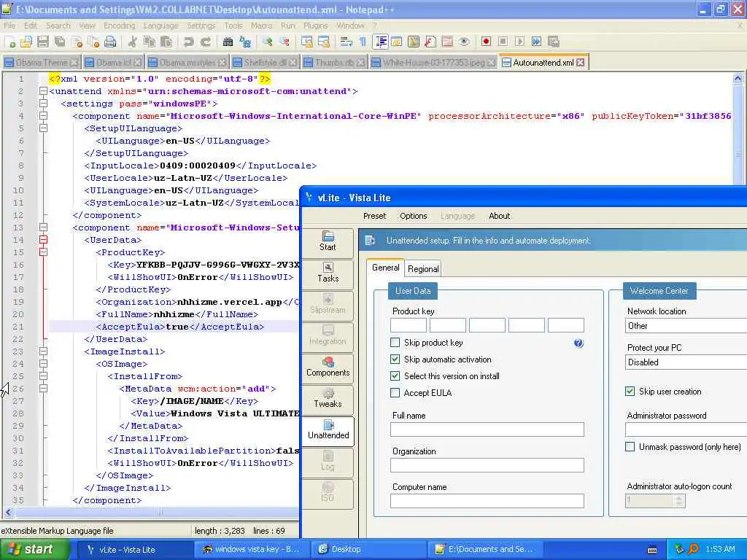
Task: Click the Paste toolbar icon
Action: coord(166,42)
